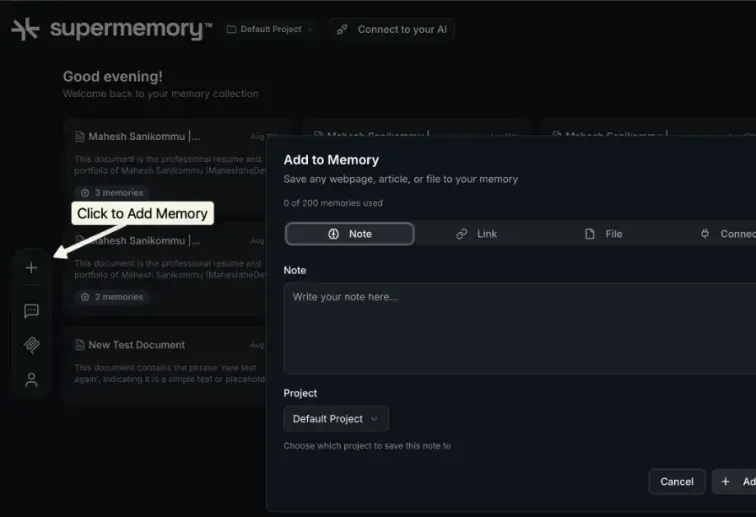Open the chat icon in sidebar
This screenshot has height=517, width=756.
point(31,311)
